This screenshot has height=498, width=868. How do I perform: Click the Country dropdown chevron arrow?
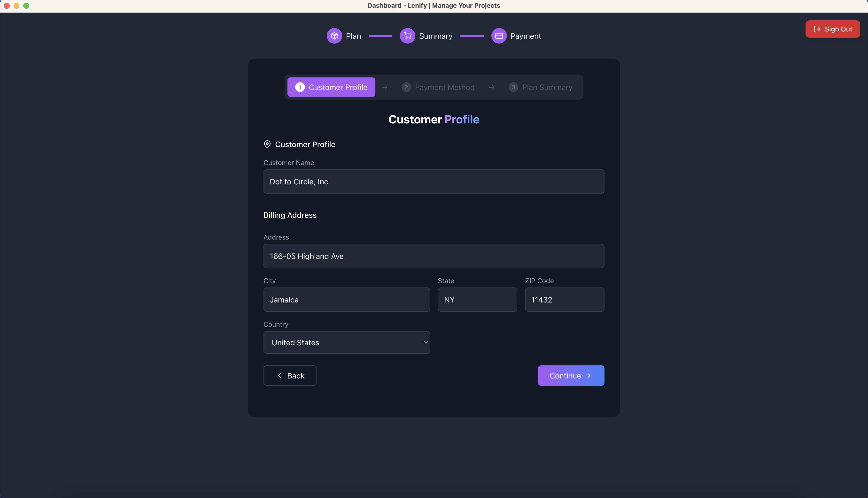(426, 342)
